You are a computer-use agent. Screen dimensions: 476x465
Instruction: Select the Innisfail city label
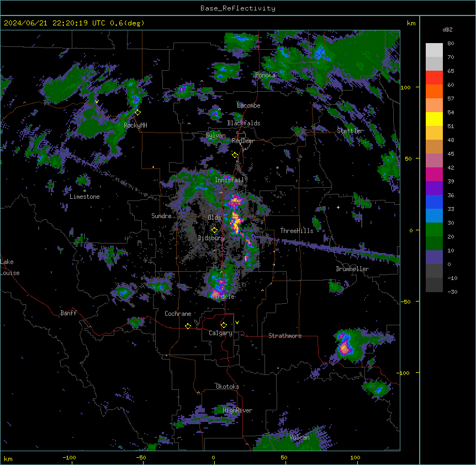click(229, 180)
